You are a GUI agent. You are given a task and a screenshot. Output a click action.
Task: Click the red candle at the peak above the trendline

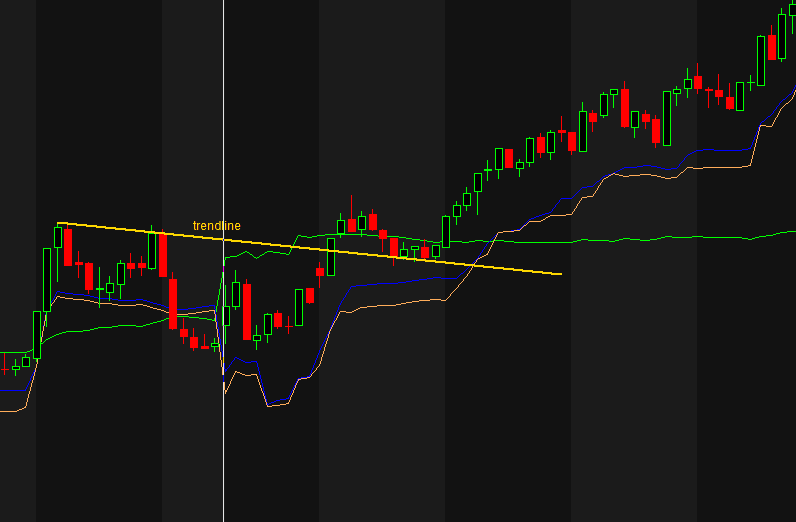click(x=373, y=221)
